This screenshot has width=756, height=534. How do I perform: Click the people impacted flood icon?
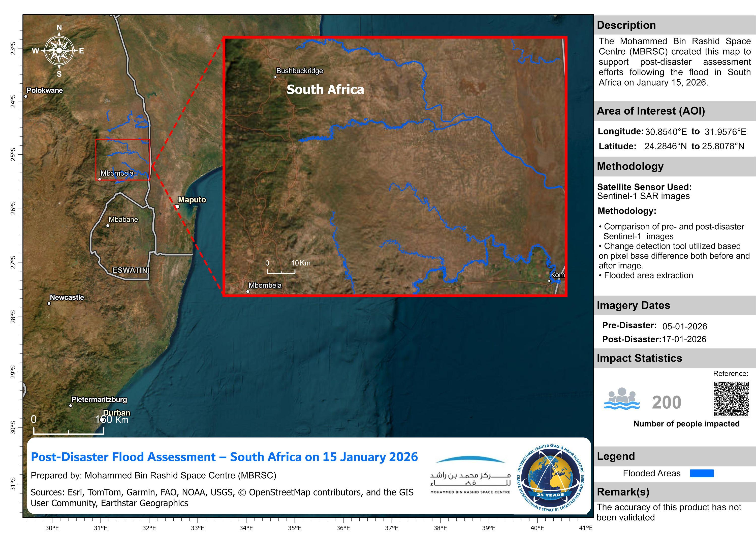(x=622, y=399)
